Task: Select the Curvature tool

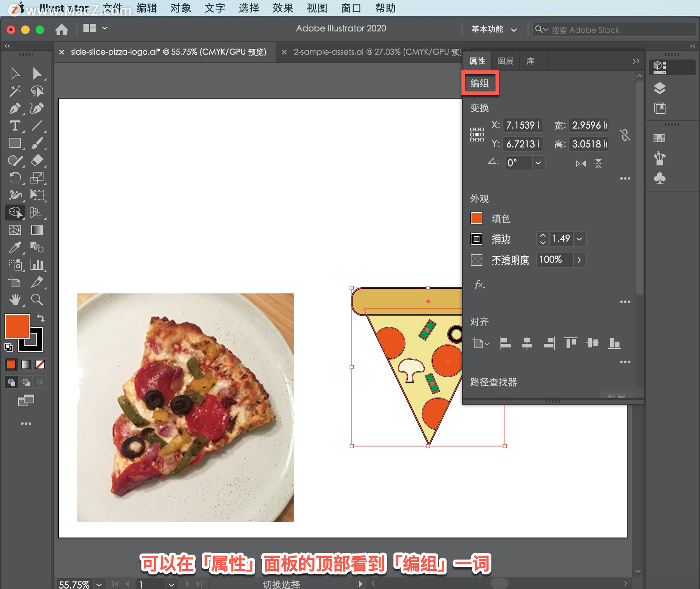Action: [37, 109]
